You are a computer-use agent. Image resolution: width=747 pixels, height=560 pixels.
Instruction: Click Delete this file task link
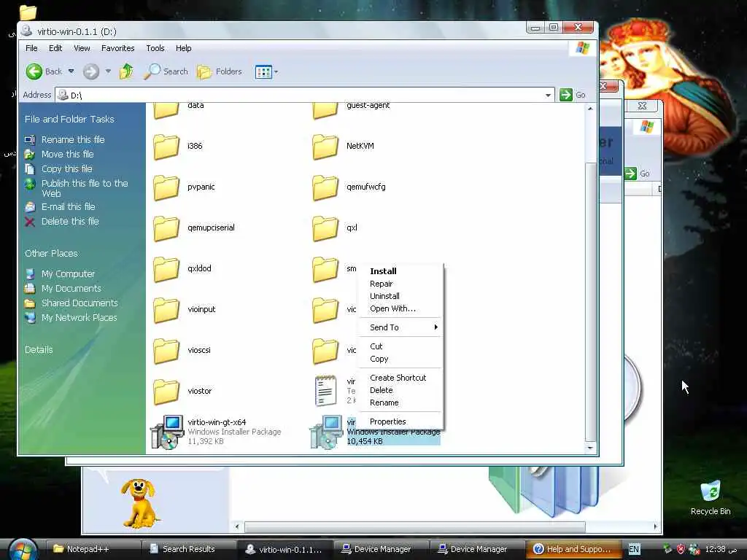pyautogui.click(x=70, y=222)
